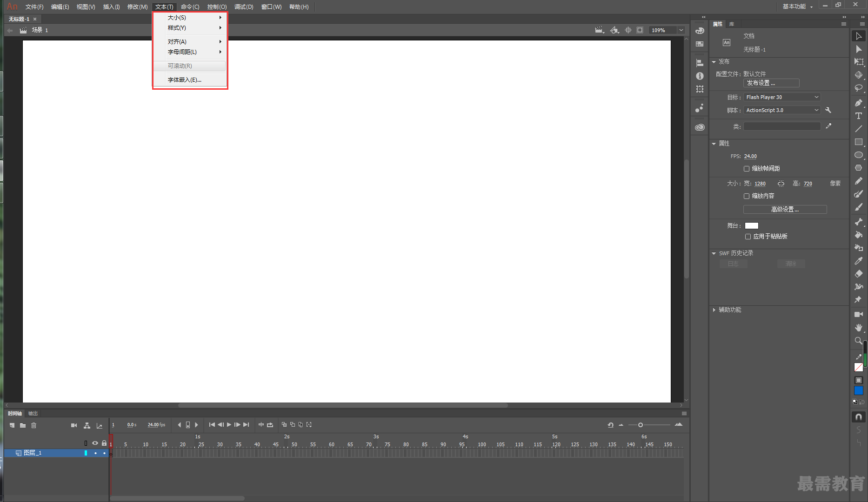Image resolution: width=868 pixels, height=502 pixels.
Task: Open the ActionScript 3.0 script dropdown
Action: coord(782,110)
